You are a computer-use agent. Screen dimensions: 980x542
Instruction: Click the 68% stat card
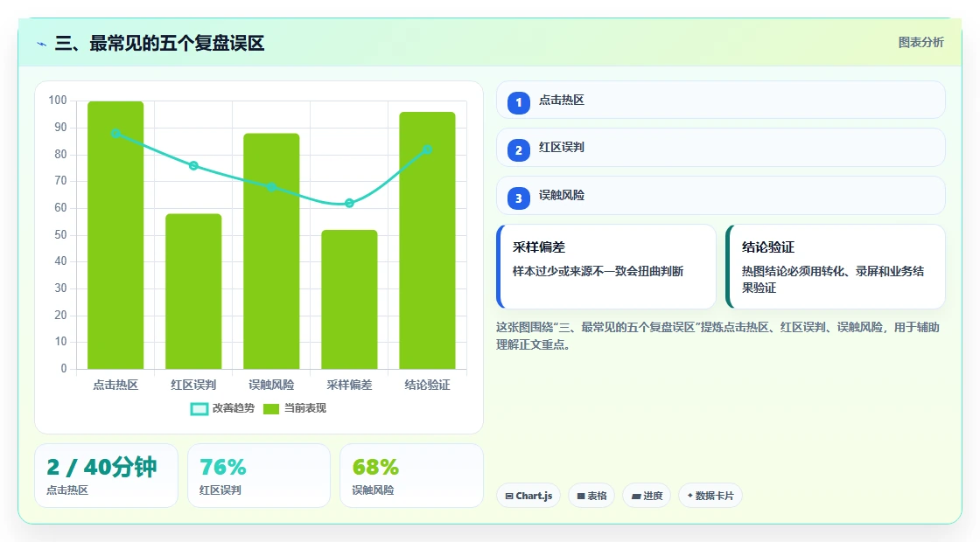pos(412,476)
